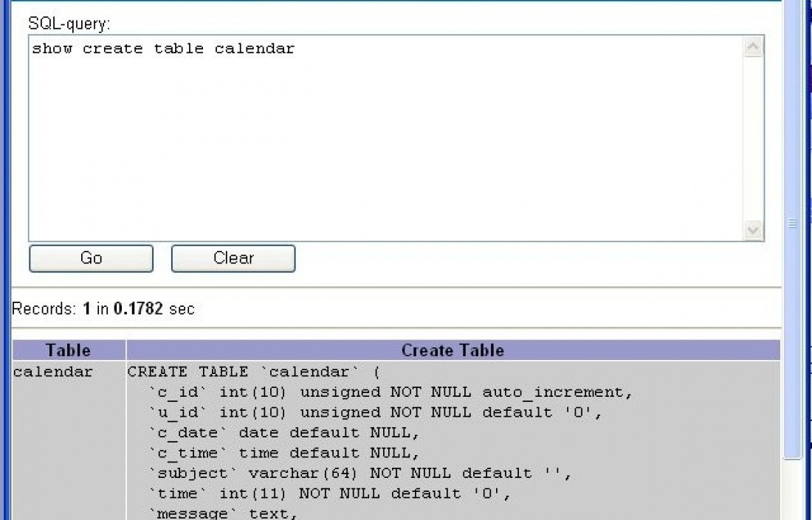Click the Records count status line
The image size is (812, 520).
[x=103, y=308]
